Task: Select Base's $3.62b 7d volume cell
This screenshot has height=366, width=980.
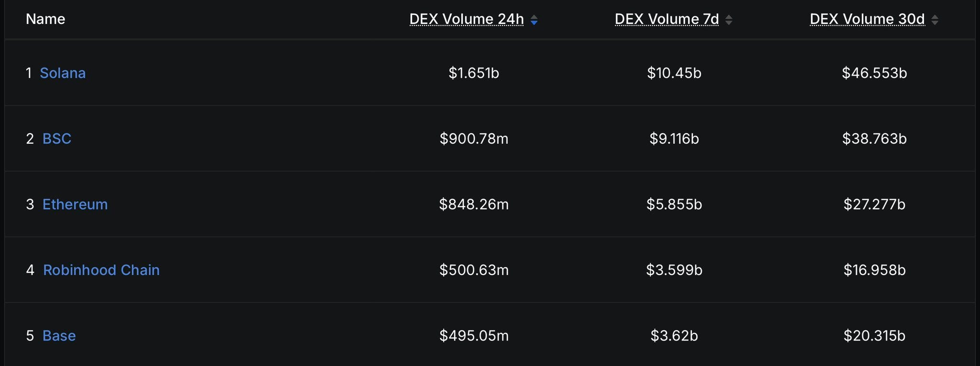Action: pos(674,335)
